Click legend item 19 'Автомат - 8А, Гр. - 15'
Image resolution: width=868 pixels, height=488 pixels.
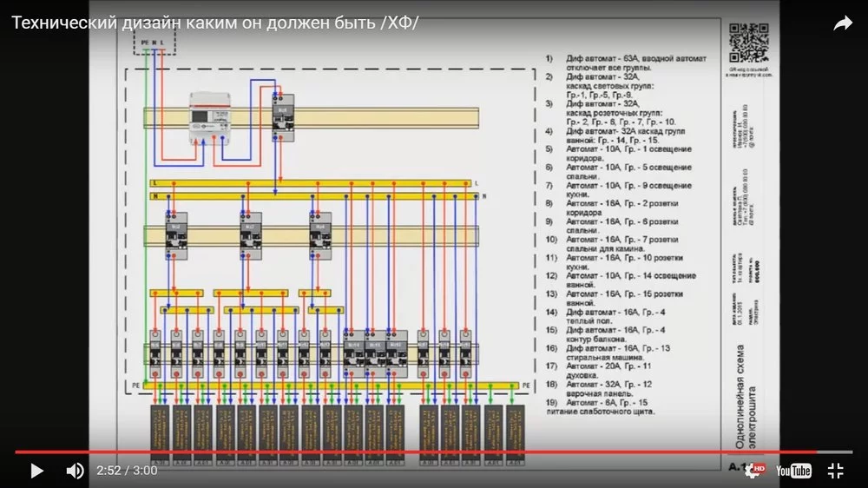pyautogui.click(x=613, y=407)
